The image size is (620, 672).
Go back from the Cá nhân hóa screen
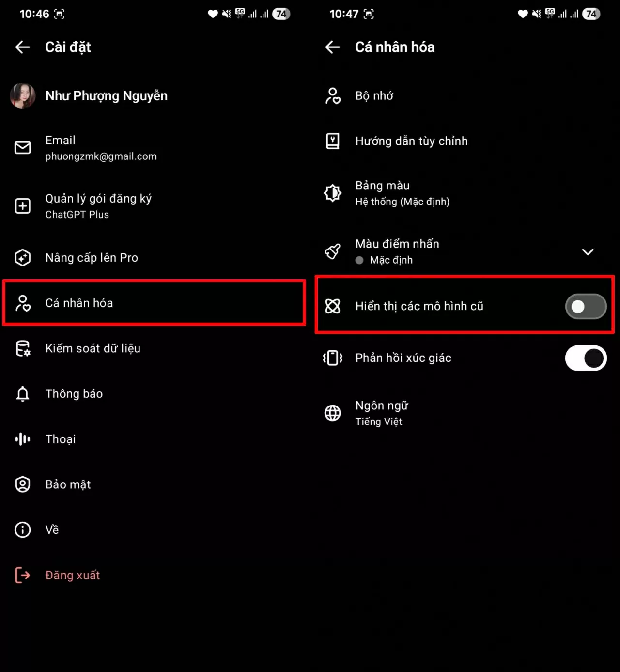pos(333,47)
